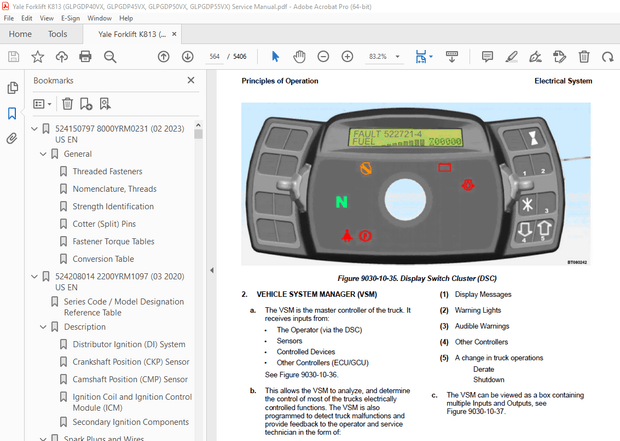
Task: Open Ignition Coil and Ignition Control bookmark
Action: coord(132,402)
